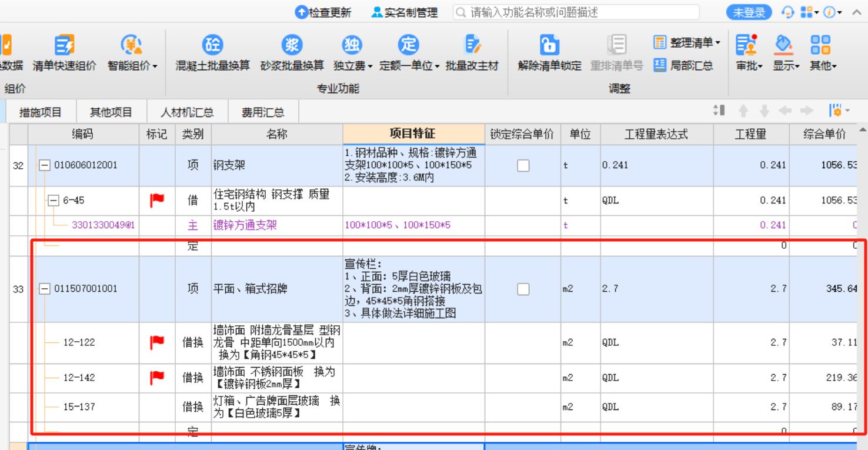
Task: Collapse the ribbon with the chevron
Action: tap(856, 12)
